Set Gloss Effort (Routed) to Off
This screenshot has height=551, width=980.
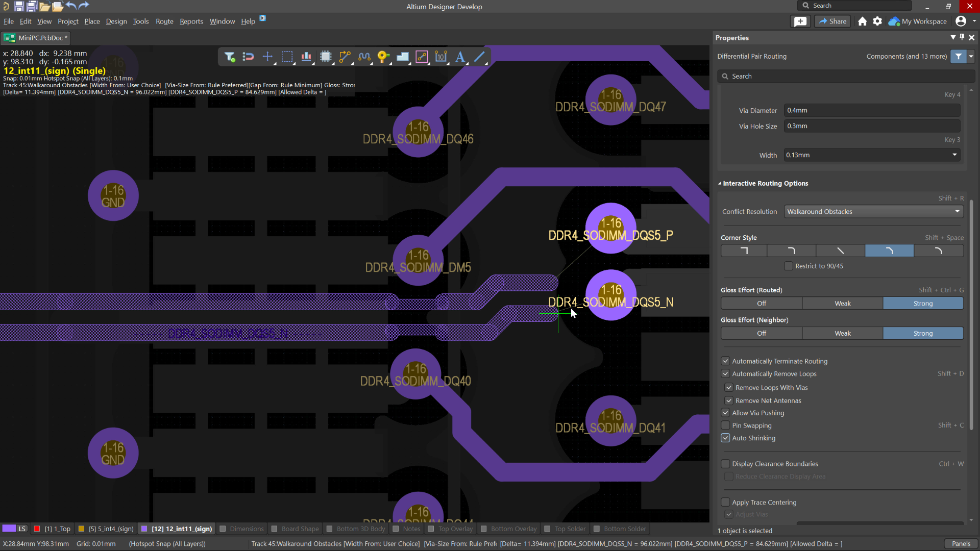762,304
